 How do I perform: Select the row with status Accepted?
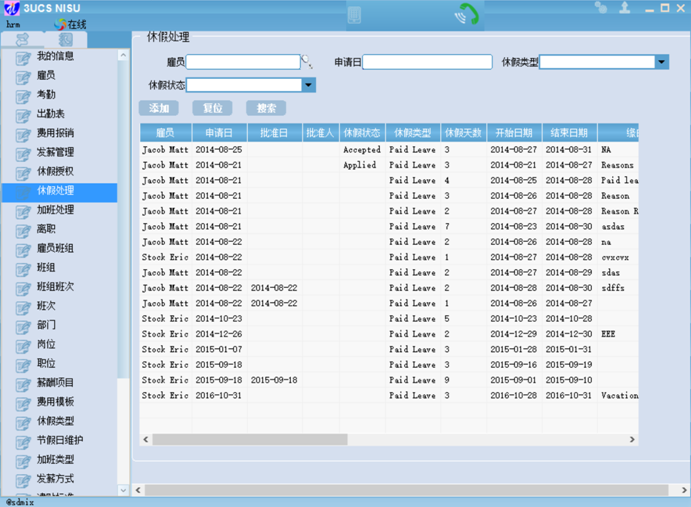[x=389, y=149]
